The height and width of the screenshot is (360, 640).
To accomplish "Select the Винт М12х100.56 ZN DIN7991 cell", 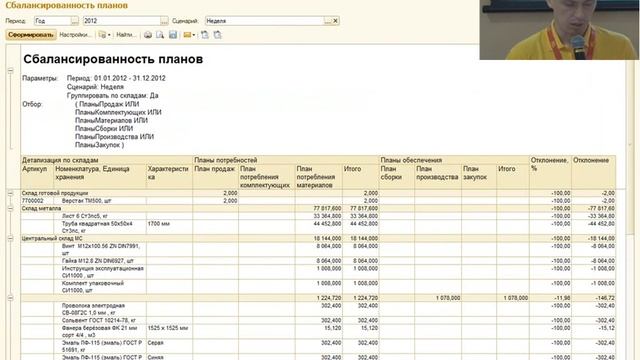I will coord(101,249).
